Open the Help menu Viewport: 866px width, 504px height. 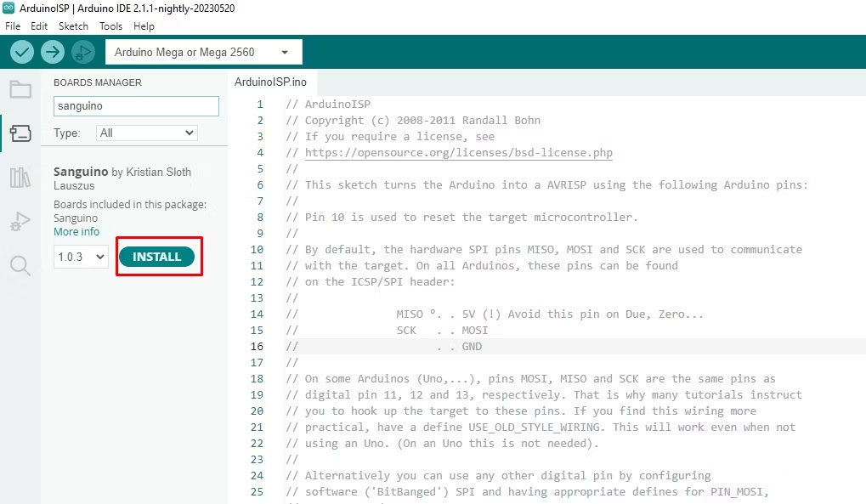144,26
